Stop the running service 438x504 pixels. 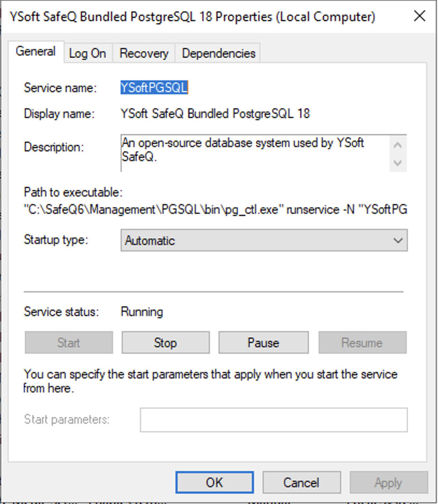coord(165,342)
